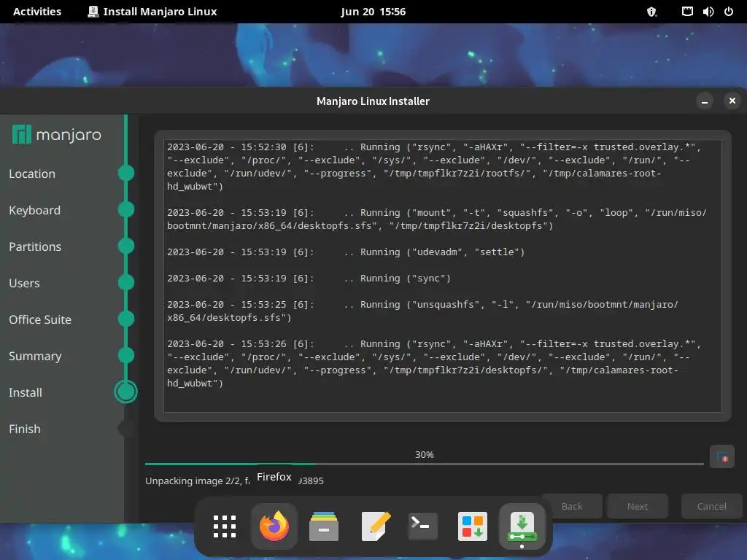
Task: Click the 30% installation progress bar
Action: coord(424,463)
